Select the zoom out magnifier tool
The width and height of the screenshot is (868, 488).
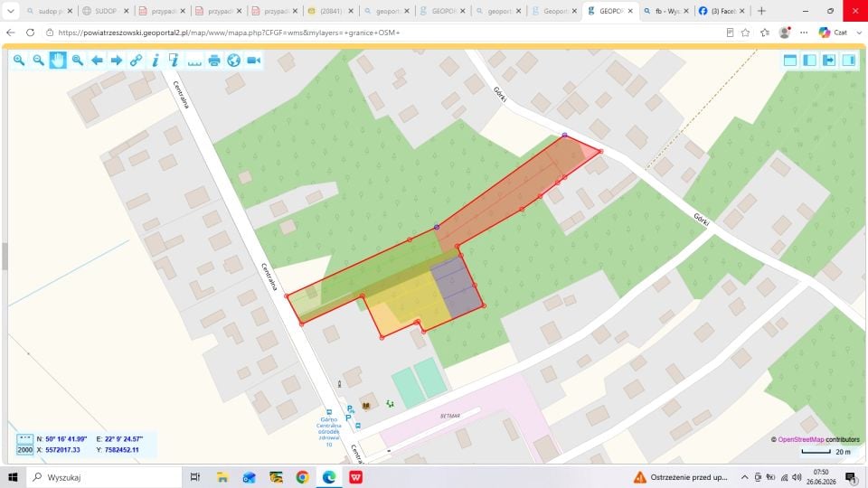pos(38,60)
